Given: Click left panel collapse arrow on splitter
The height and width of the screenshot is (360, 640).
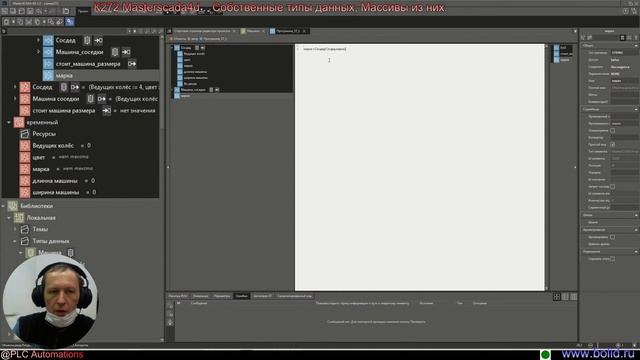Looking at the screenshot, I should (x=168, y=167).
